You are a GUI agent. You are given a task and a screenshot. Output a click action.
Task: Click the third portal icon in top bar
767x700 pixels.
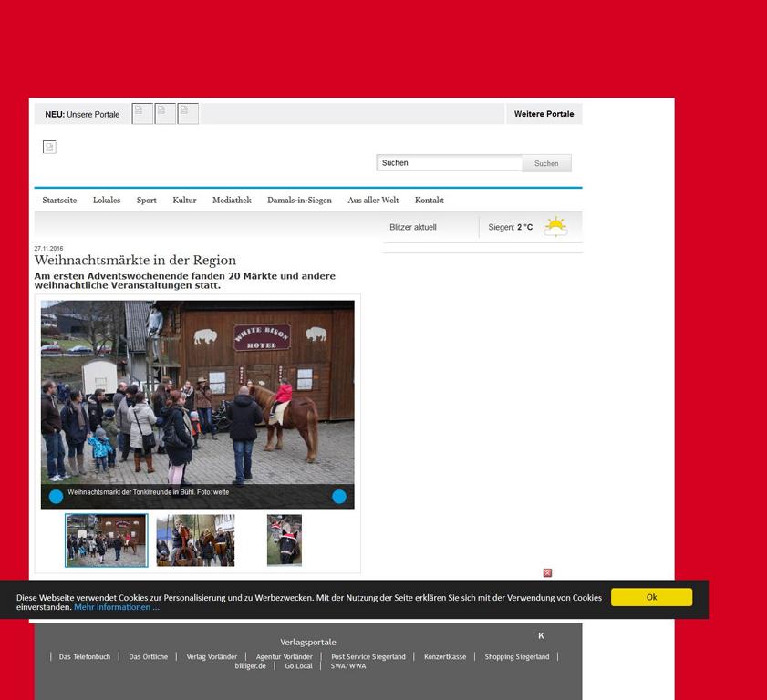tap(188, 114)
